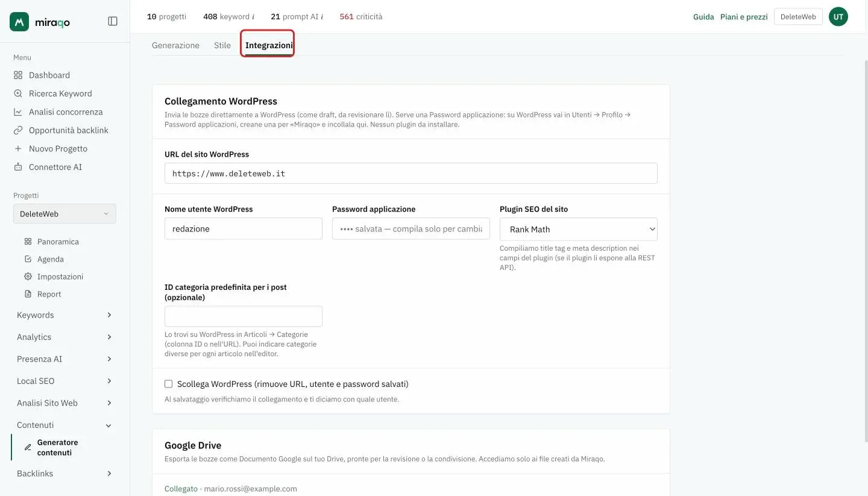Click the Nuovo Progetto plus icon
The width and height of the screenshot is (868, 496).
click(18, 149)
